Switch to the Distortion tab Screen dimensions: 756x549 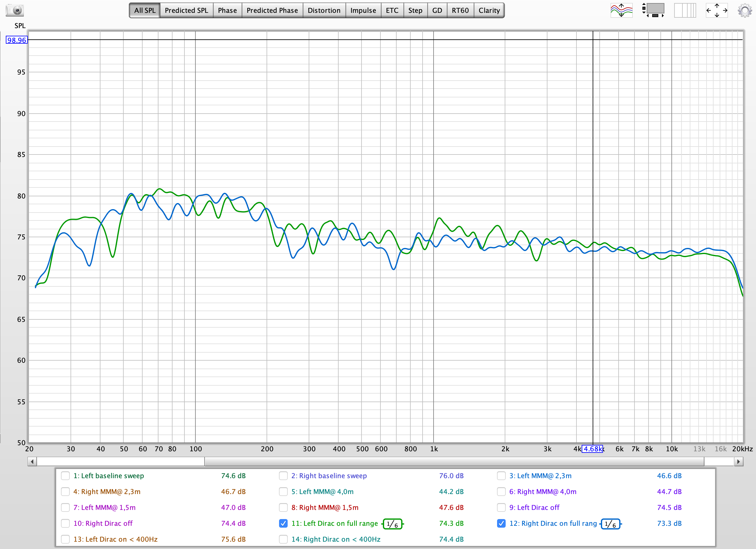pos(324,10)
